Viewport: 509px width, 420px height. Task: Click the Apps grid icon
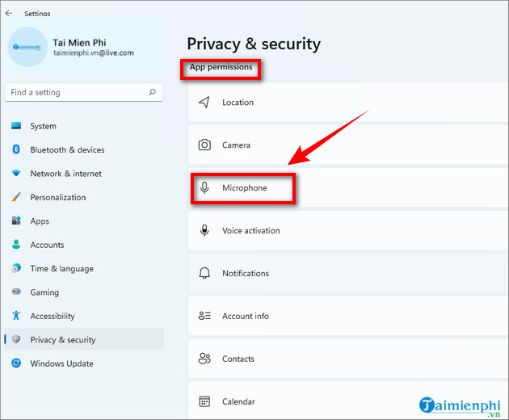[x=16, y=220]
